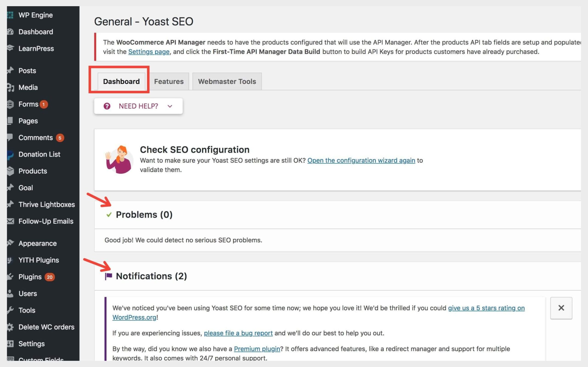588x367 pixels.
Task: Switch to the Features tab
Action: pos(169,81)
